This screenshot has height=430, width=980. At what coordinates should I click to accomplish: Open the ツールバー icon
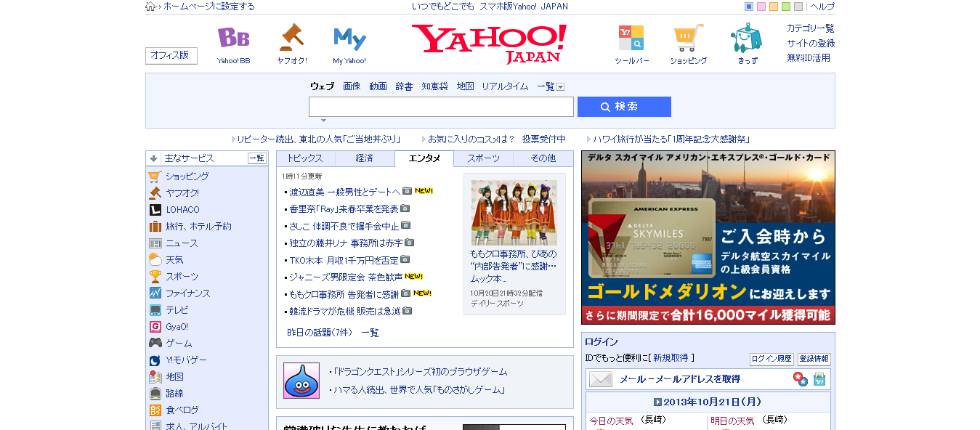point(631,38)
